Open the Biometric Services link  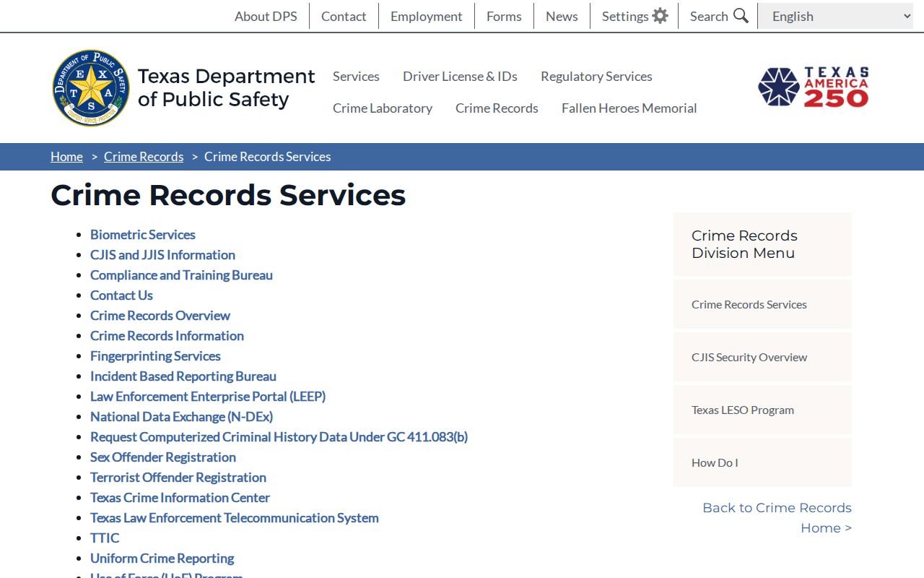pos(143,234)
